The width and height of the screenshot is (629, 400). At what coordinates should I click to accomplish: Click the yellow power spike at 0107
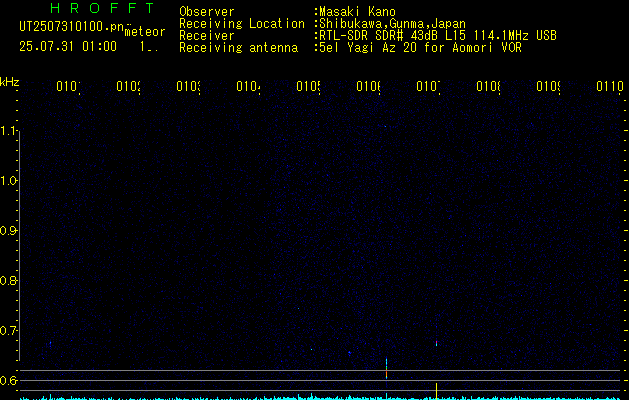[x=436, y=391]
